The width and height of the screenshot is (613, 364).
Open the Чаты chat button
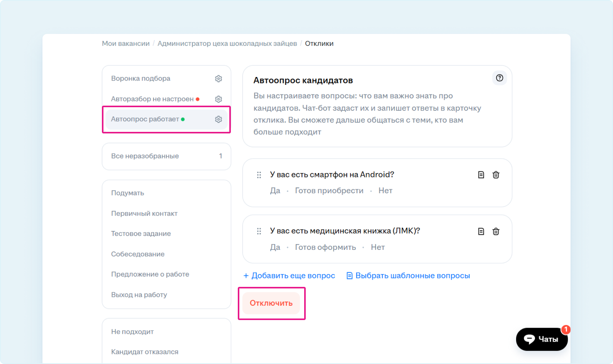pyautogui.click(x=541, y=339)
